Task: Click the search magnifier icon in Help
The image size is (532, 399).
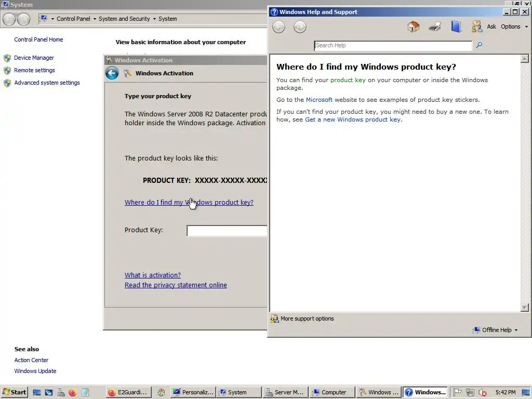Action: [x=479, y=45]
